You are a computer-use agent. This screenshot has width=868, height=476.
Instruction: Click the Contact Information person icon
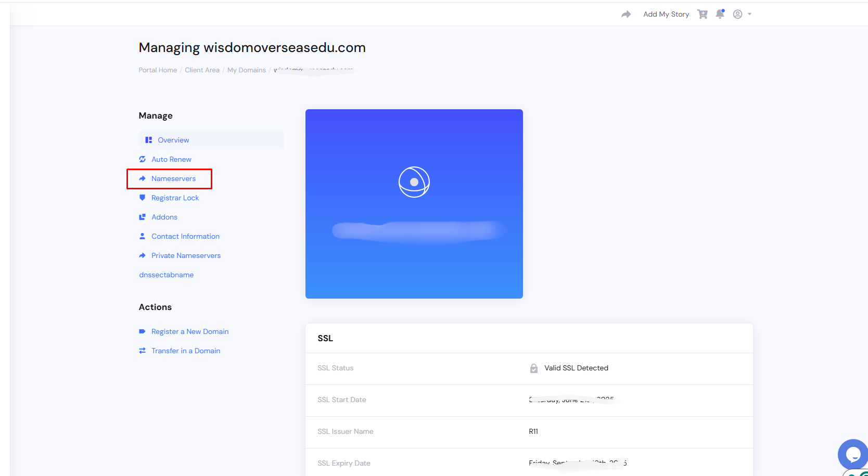click(143, 236)
